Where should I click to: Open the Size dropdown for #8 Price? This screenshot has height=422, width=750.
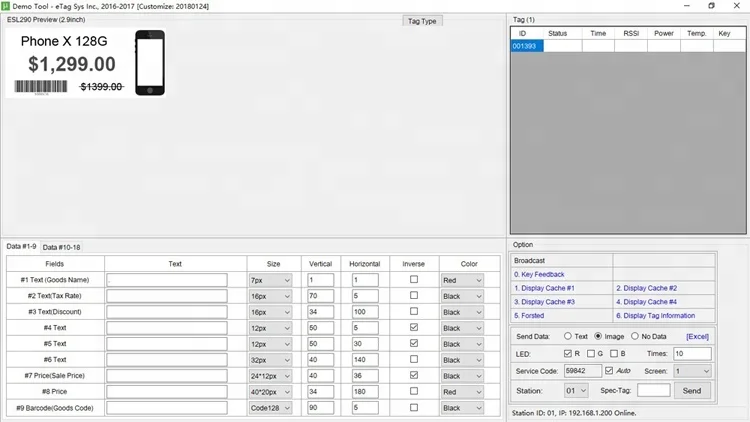[x=270, y=392]
